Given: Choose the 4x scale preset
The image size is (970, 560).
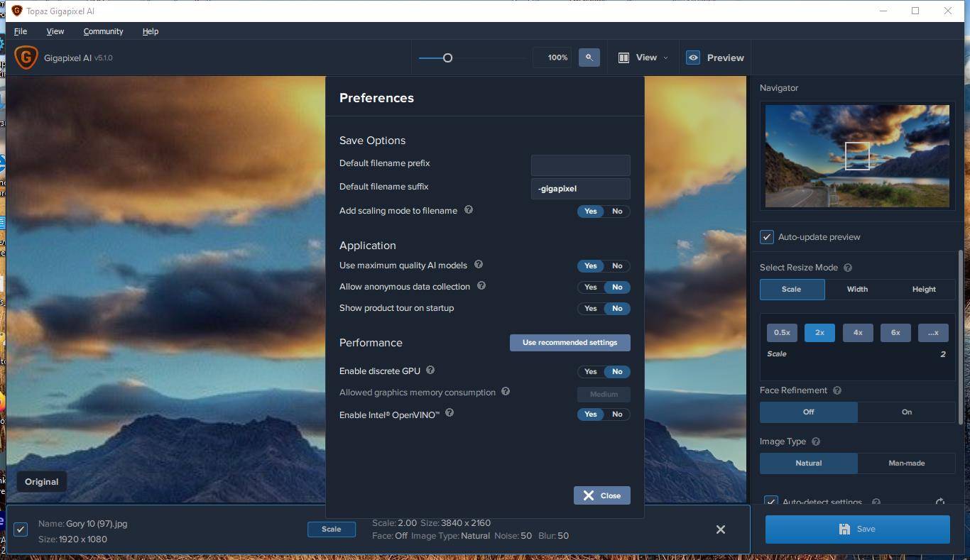Looking at the screenshot, I should point(858,332).
